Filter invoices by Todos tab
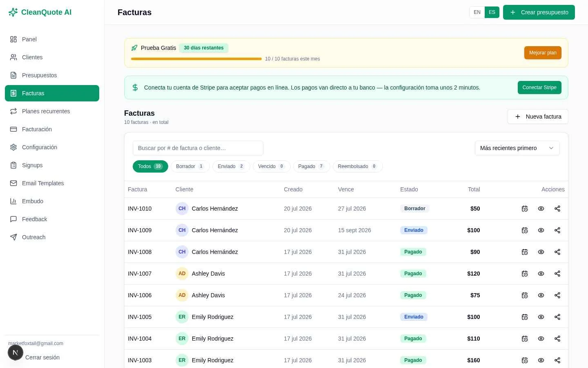This screenshot has width=588, height=368. point(150,166)
